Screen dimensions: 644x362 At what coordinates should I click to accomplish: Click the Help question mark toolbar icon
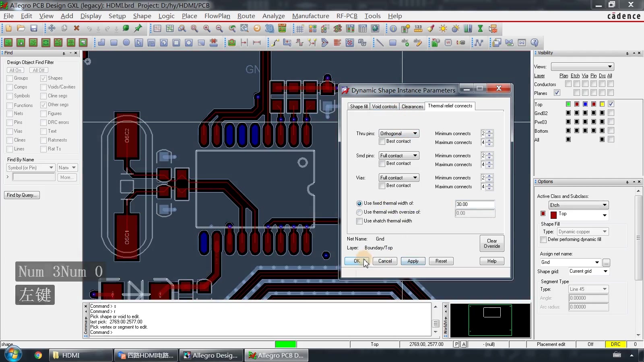click(535, 43)
